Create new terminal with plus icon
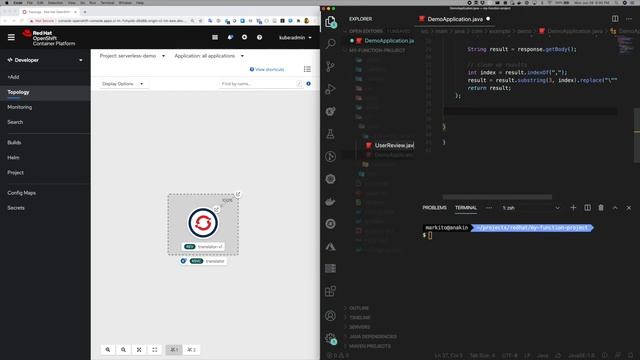 (573, 208)
